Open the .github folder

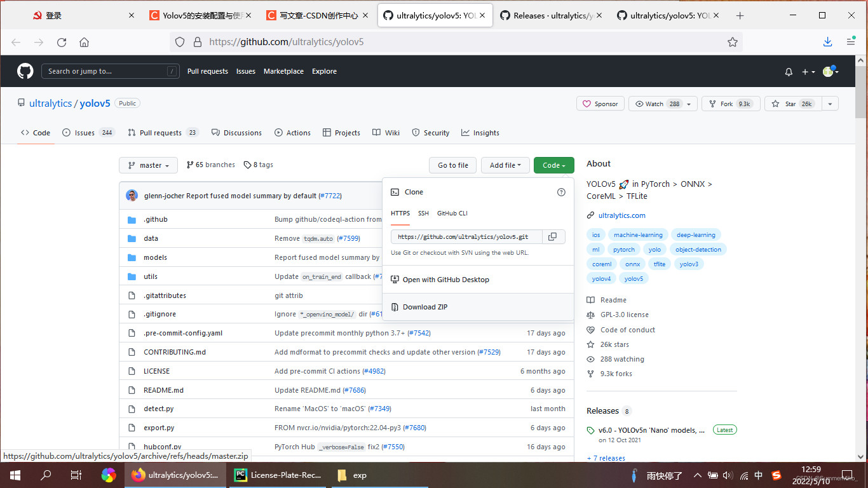(x=156, y=219)
